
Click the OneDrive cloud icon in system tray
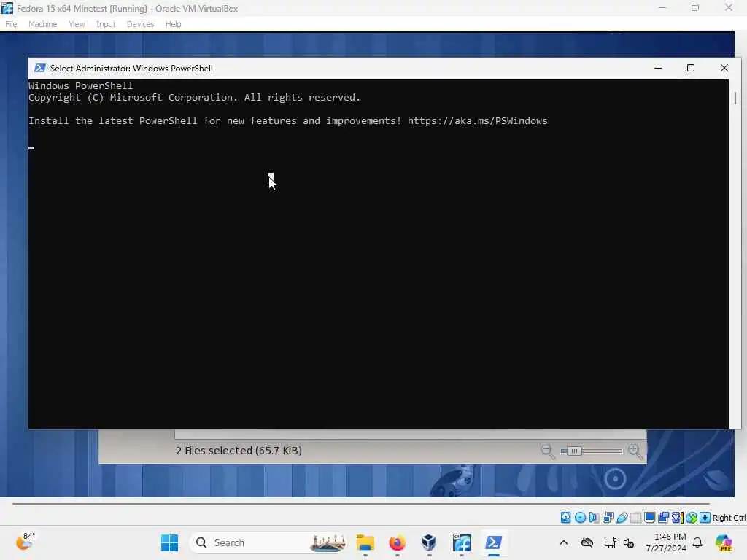[x=587, y=542]
